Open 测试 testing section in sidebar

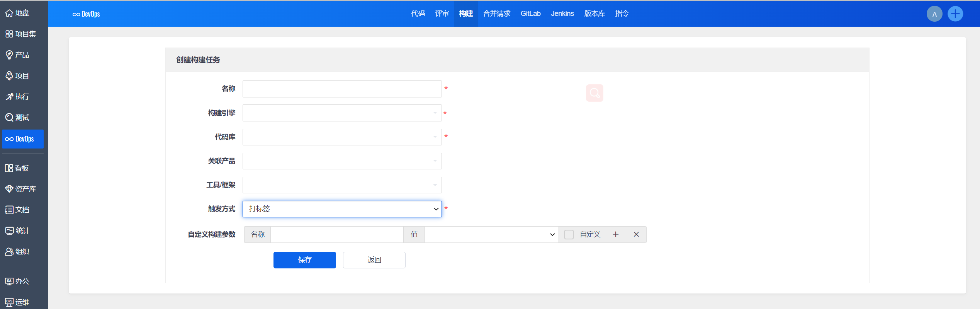point(22,118)
